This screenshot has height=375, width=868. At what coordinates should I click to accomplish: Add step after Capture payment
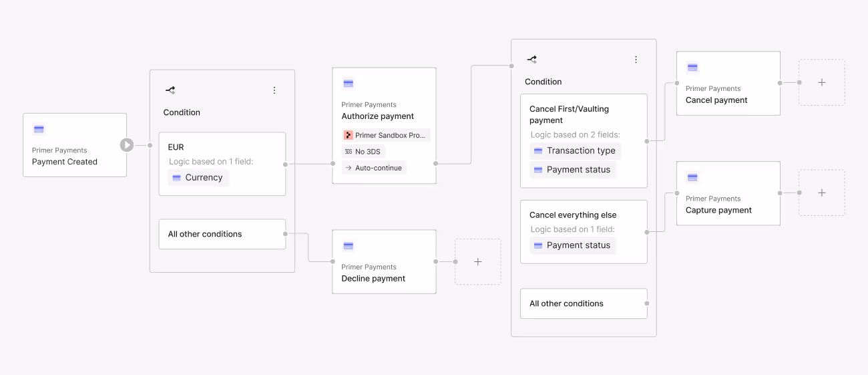[822, 193]
